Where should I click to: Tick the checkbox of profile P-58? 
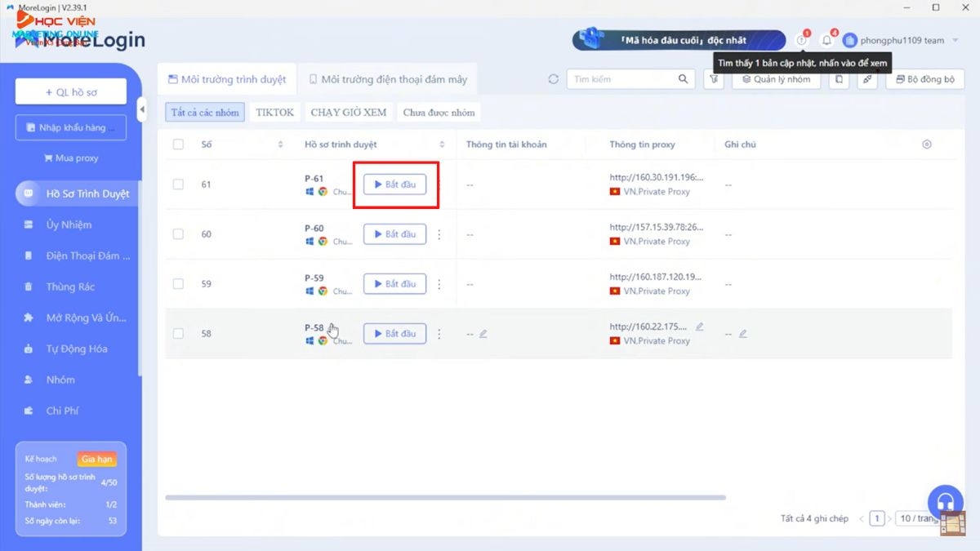click(177, 333)
